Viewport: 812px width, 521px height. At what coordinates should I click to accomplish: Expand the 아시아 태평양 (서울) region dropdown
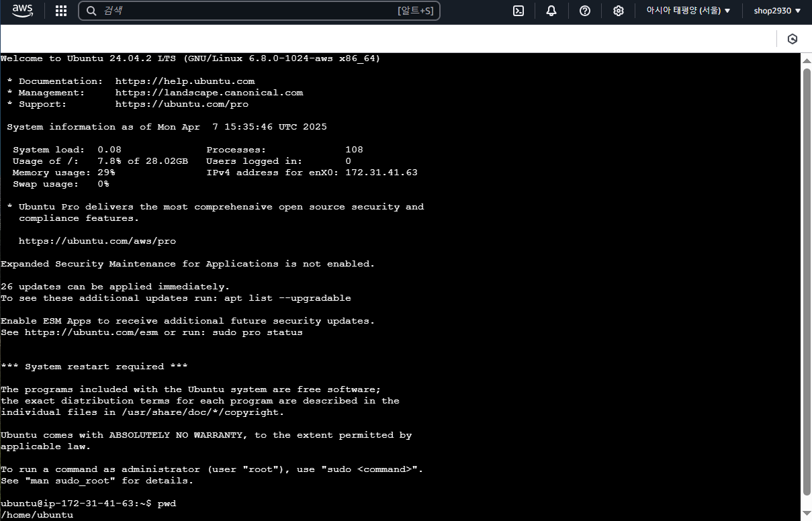(688, 11)
